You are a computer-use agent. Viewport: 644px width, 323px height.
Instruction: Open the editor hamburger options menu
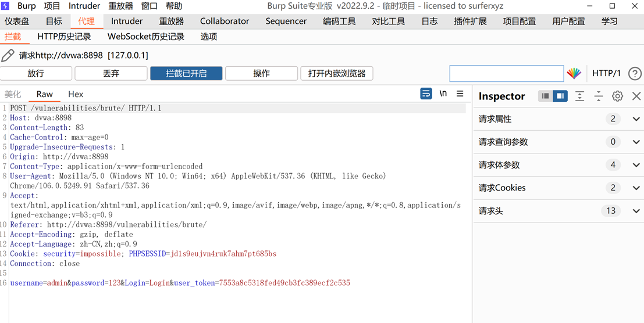pyautogui.click(x=460, y=94)
